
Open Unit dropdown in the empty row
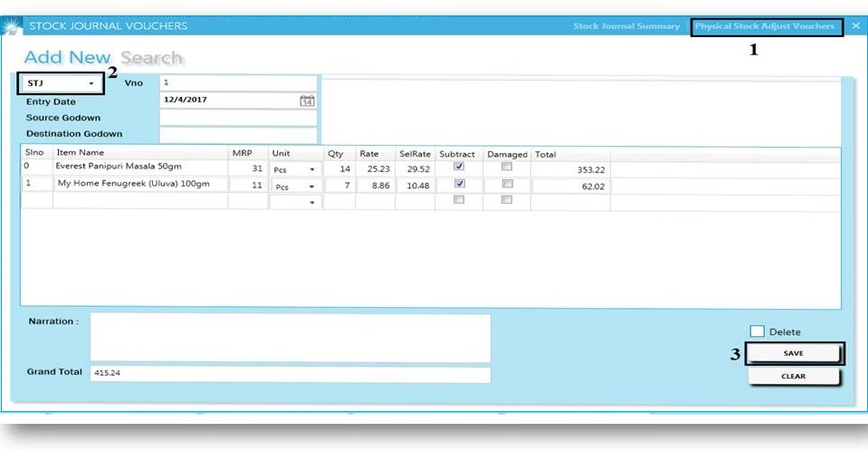pos(311,203)
